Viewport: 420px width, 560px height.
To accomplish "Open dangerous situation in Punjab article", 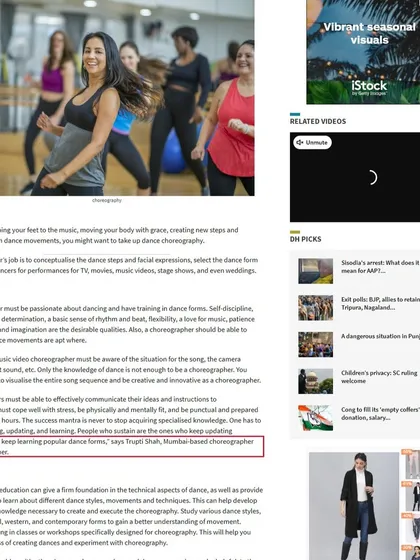I will [380, 336].
